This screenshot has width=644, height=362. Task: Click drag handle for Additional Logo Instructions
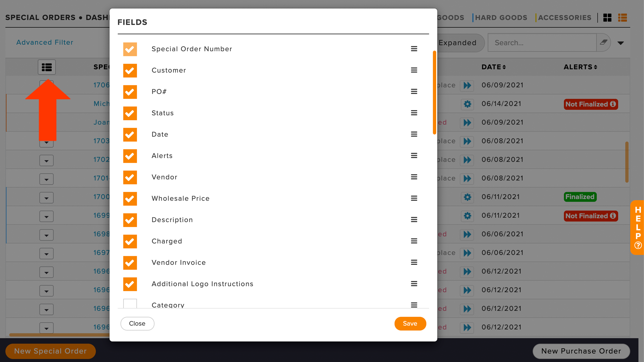[x=414, y=284]
